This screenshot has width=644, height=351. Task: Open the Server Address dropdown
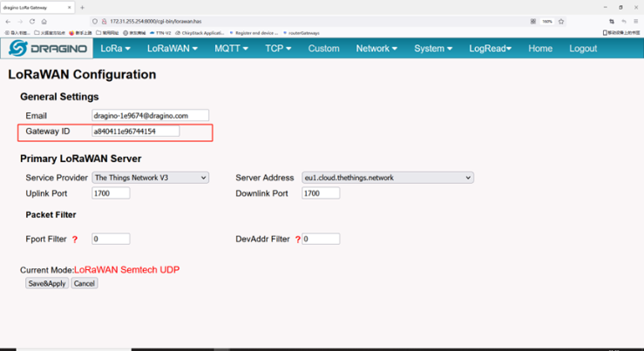pos(388,178)
